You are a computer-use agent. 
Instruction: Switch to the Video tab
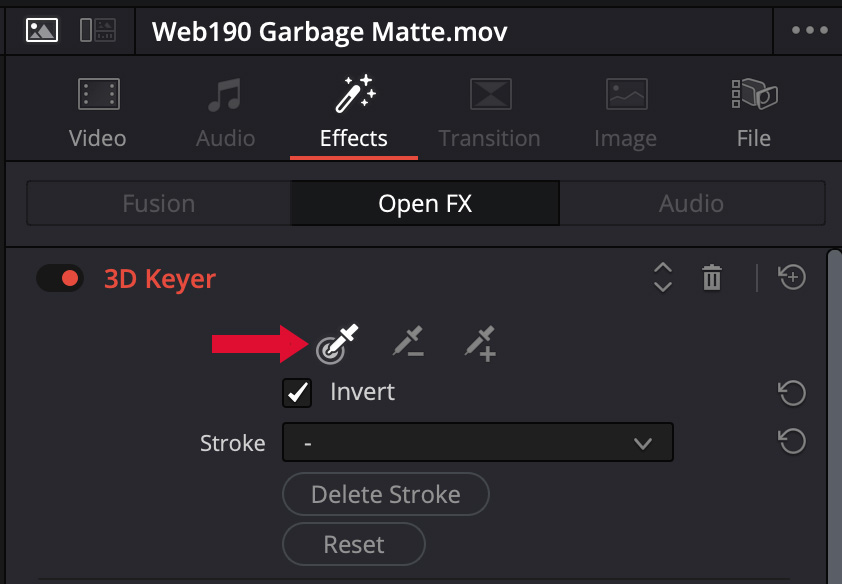point(97,115)
